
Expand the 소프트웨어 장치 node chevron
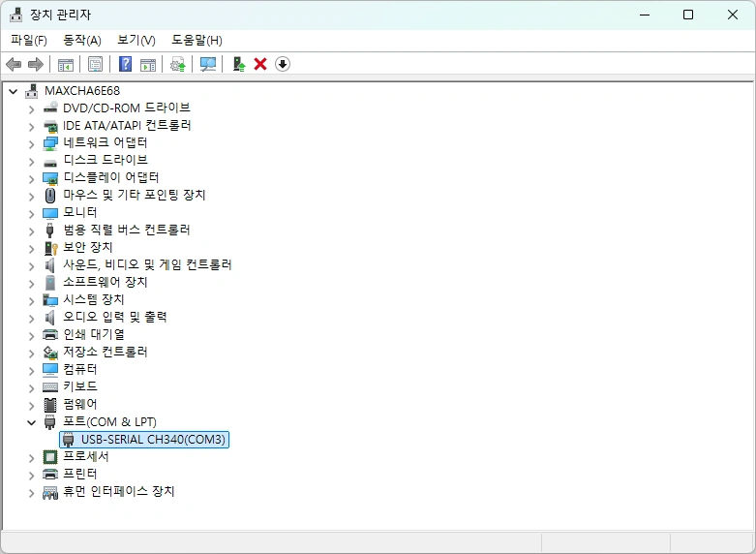[31, 284]
